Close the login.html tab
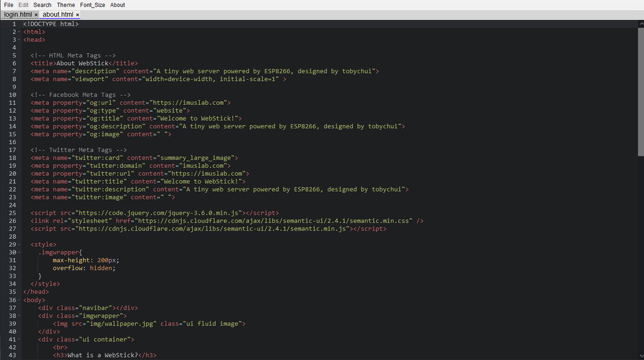The width and height of the screenshot is (644, 360). [36, 14]
